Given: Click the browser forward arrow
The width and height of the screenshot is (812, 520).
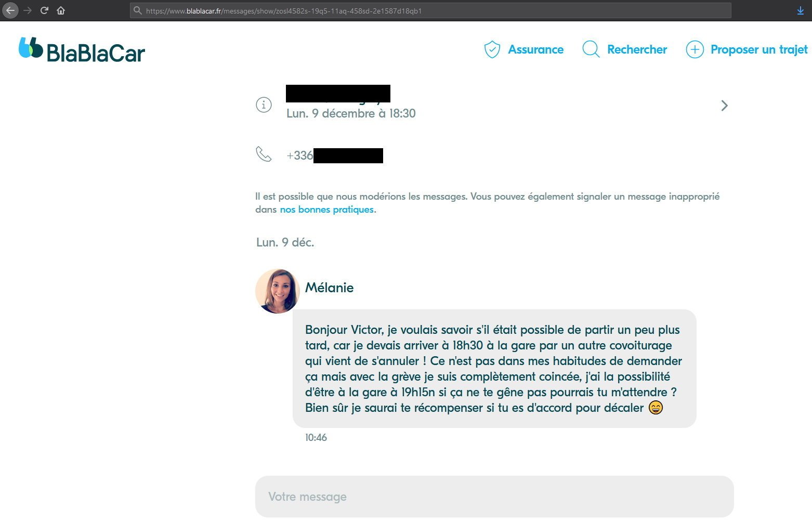Looking at the screenshot, I should click(28, 10).
